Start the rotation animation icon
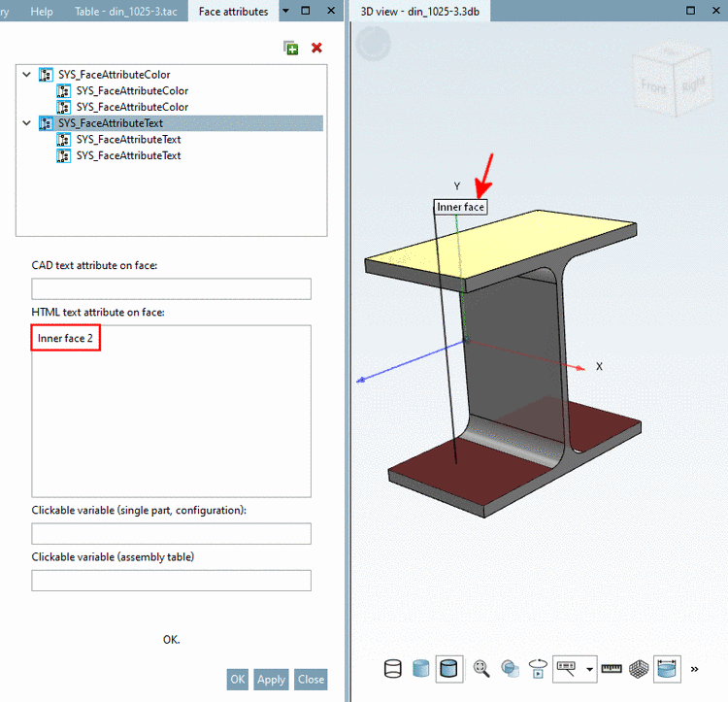 pyautogui.click(x=538, y=669)
